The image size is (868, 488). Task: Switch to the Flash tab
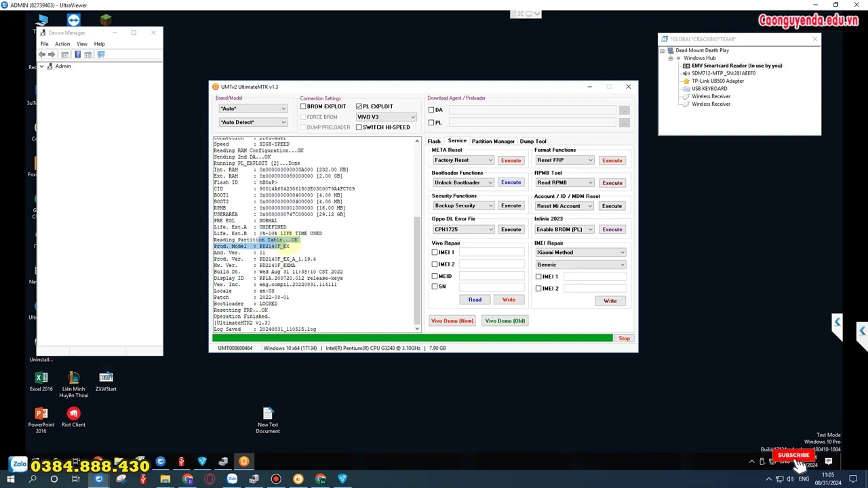pyautogui.click(x=434, y=141)
